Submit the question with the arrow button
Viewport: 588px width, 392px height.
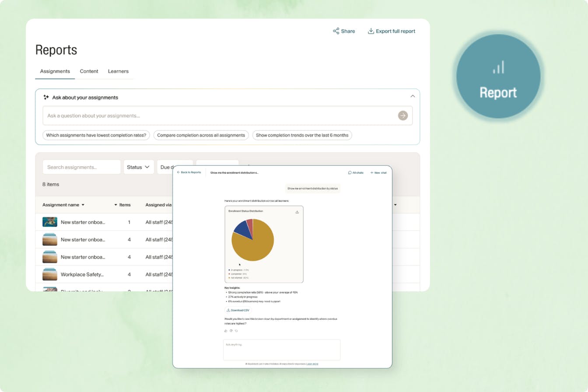pyautogui.click(x=403, y=115)
